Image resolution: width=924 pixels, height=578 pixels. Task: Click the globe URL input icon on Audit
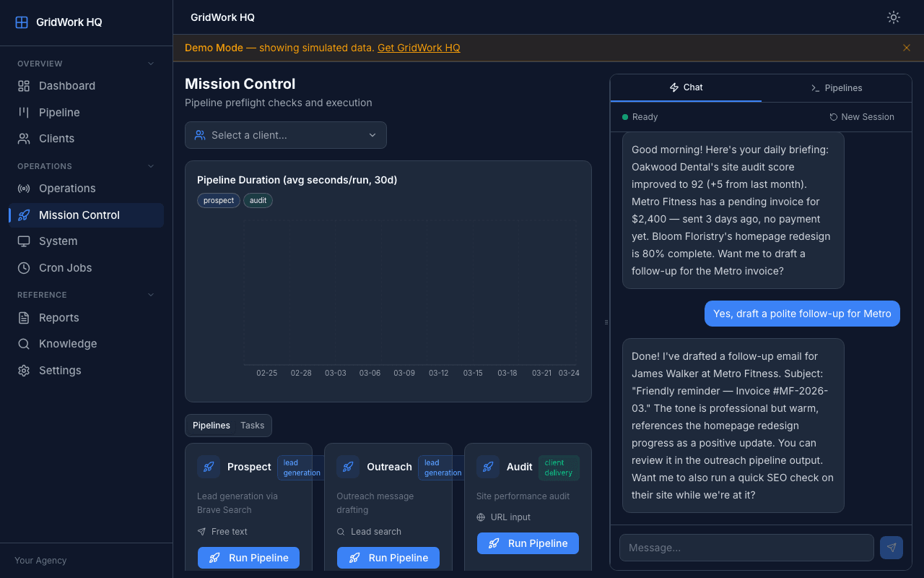(x=481, y=517)
